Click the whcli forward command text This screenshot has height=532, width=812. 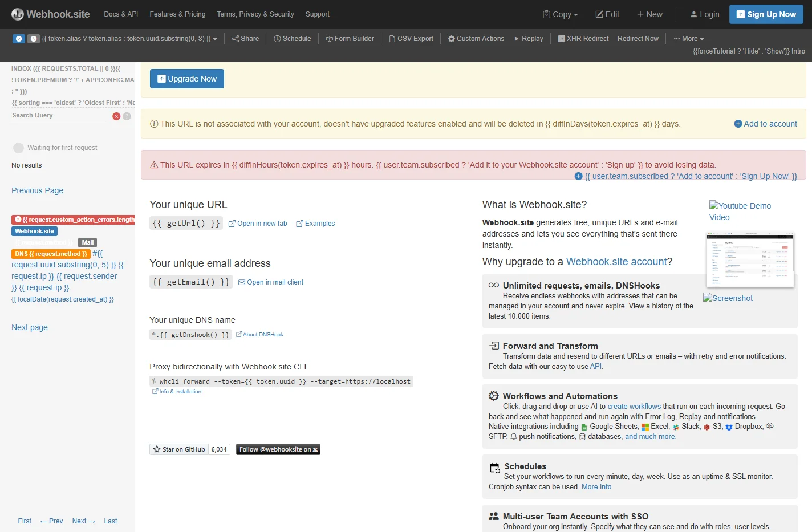pyautogui.click(x=281, y=381)
